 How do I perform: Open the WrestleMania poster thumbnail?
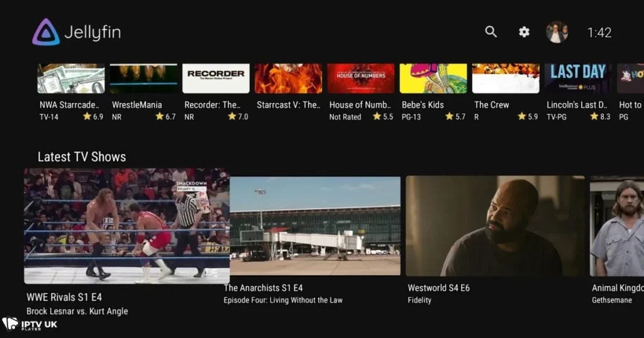point(143,79)
